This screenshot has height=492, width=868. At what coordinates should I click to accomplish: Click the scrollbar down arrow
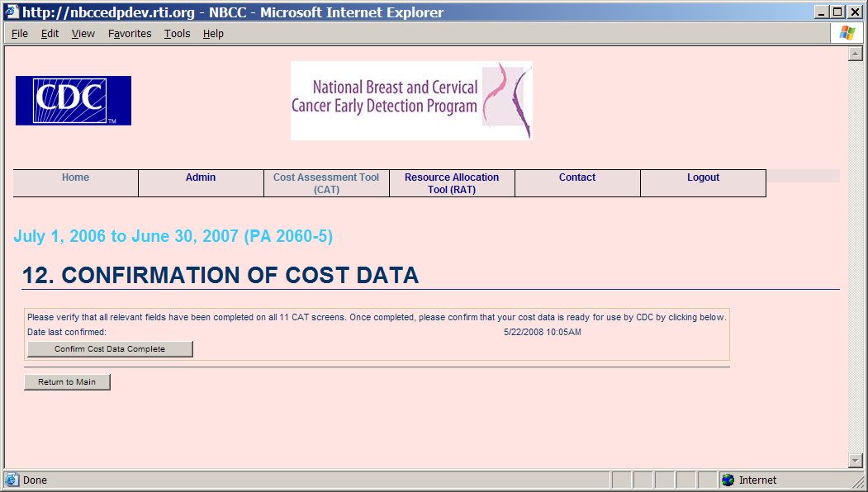(x=856, y=460)
